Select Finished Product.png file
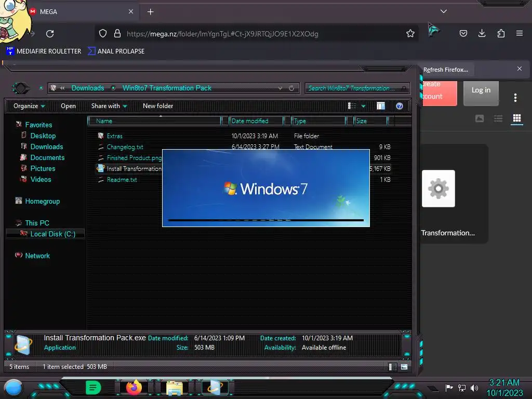Image resolution: width=532 pixels, height=399 pixels. coord(129,158)
